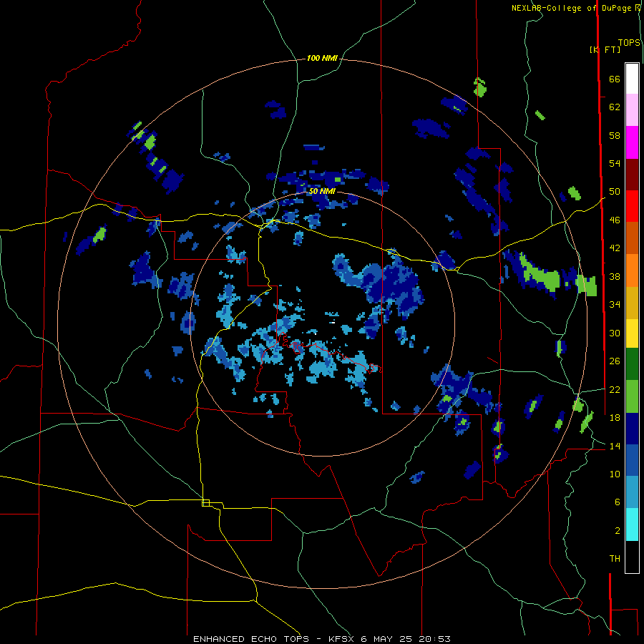Image resolution: width=644 pixels, height=644 pixels.
Task: Click the 26 legend value
Action: [615, 361]
